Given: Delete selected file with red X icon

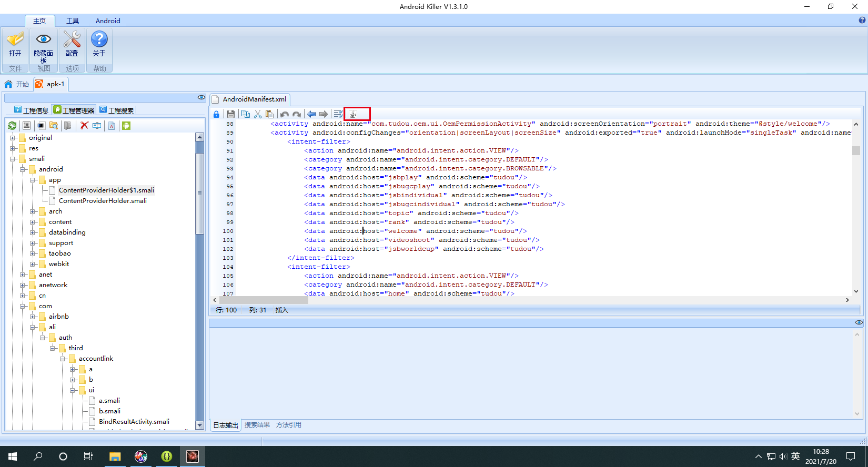Looking at the screenshot, I should pyautogui.click(x=84, y=126).
